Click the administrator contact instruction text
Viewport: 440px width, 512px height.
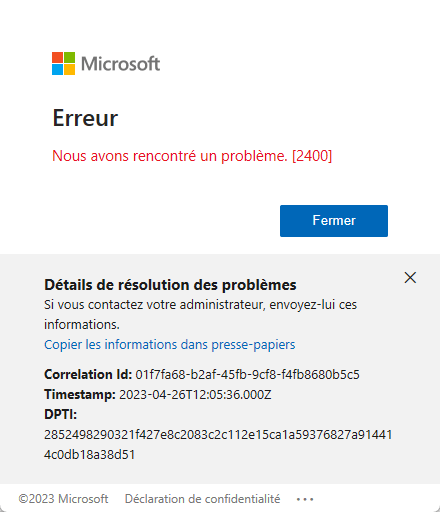(x=200, y=314)
